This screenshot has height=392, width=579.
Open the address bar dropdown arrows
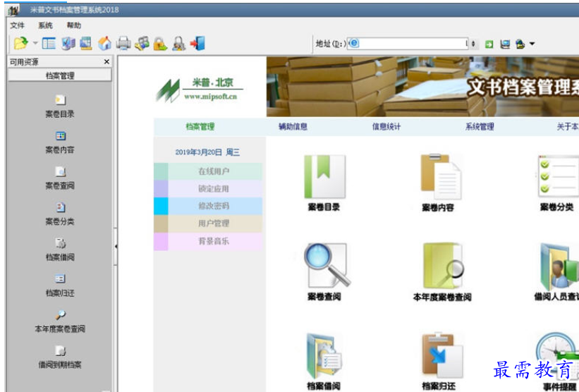pos(473,44)
